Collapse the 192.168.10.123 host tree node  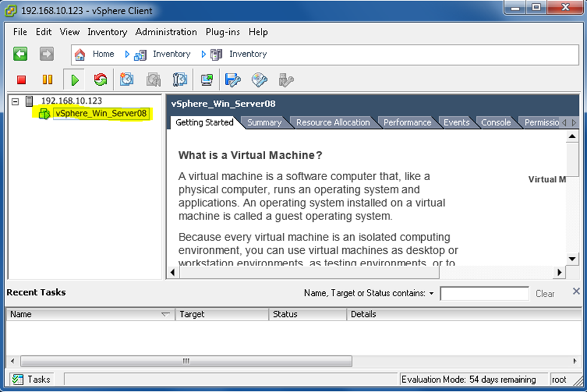click(x=15, y=101)
